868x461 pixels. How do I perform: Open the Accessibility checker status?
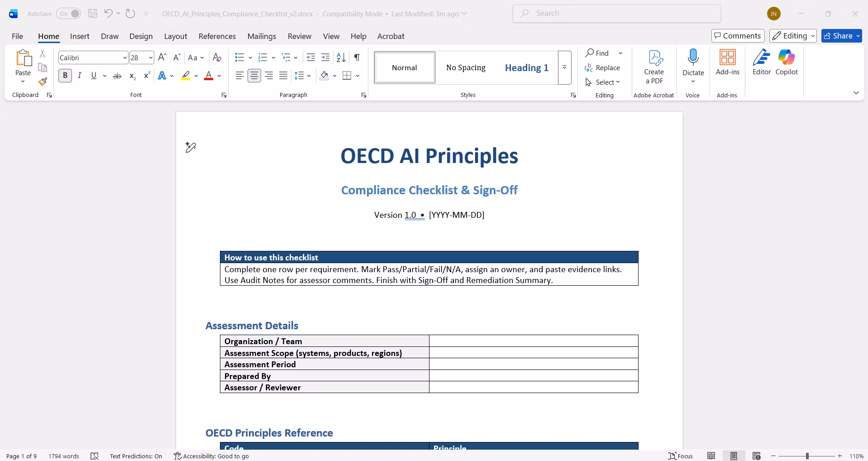click(x=211, y=456)
